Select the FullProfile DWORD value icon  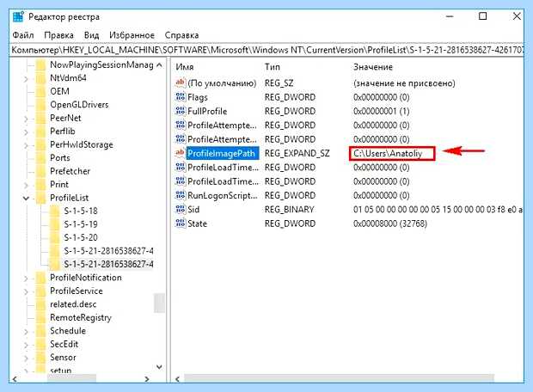(181, 111)
